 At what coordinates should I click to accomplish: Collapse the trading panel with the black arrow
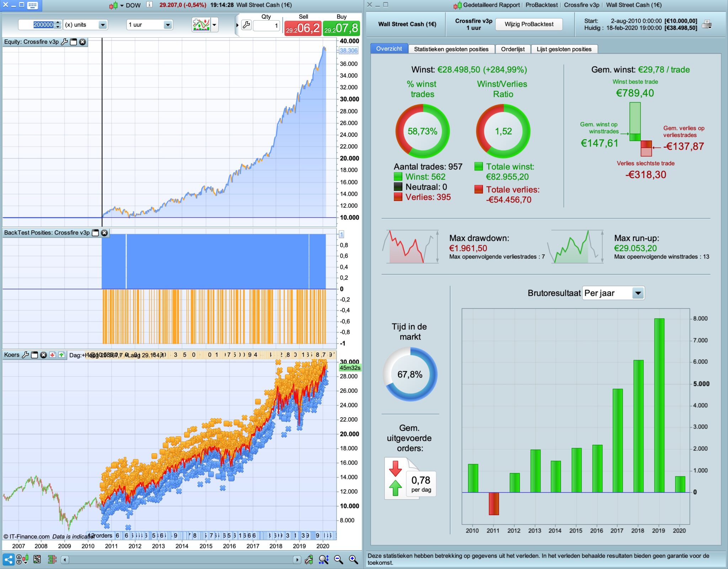click(x=237, y=25)
